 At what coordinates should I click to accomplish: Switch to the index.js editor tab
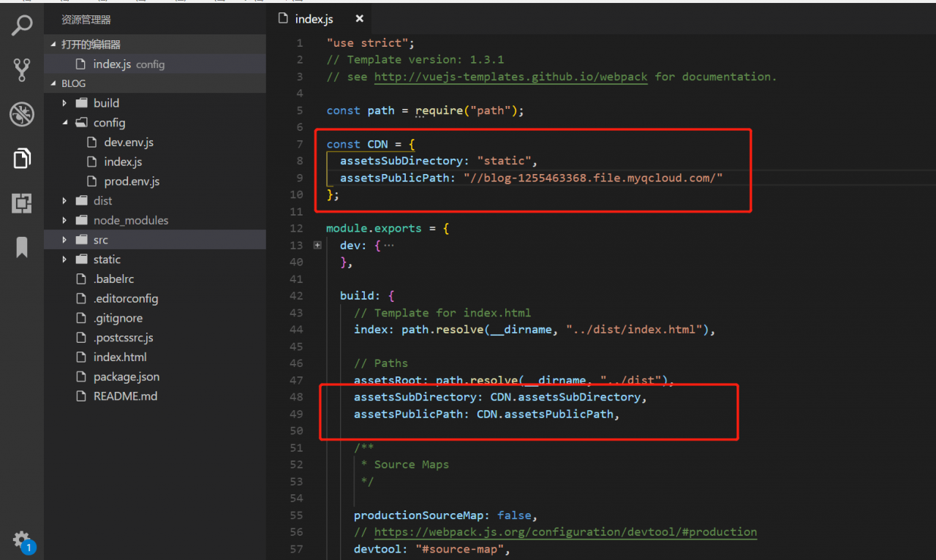(314, 19)
